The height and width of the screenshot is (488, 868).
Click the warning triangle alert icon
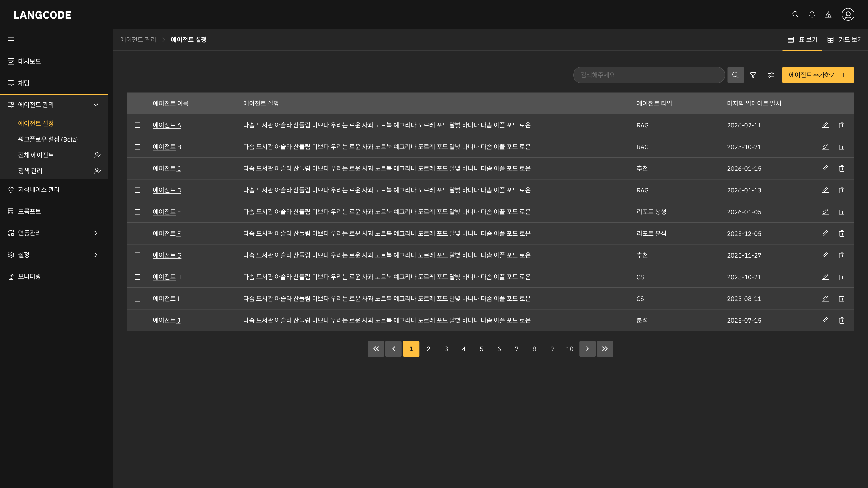point(828,14)
